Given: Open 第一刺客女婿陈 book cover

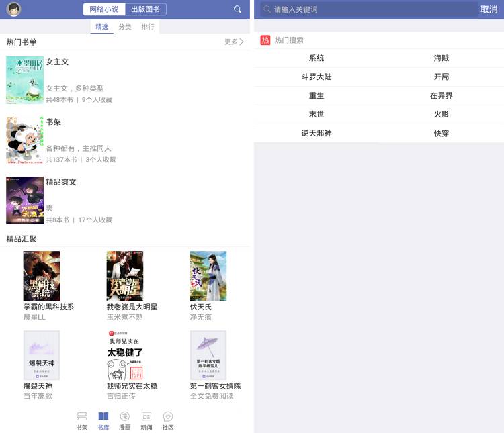Looking at the screenshot, I should 208,355.
